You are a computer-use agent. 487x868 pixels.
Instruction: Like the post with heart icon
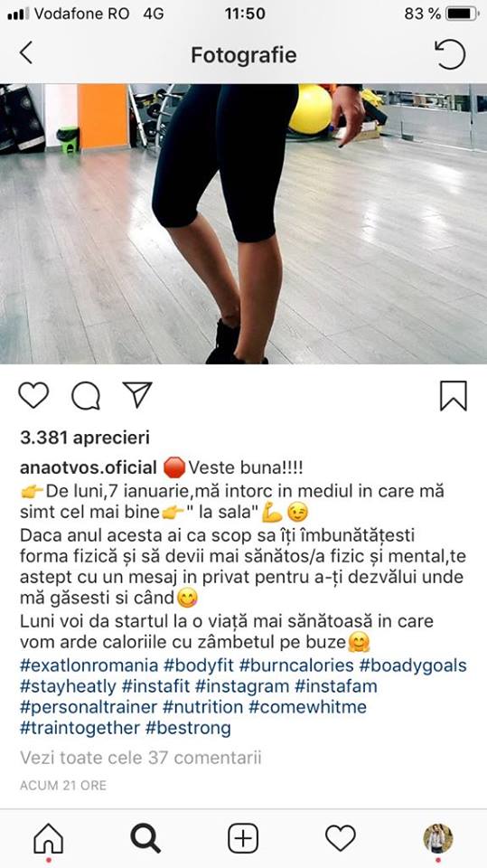point(33,395)
